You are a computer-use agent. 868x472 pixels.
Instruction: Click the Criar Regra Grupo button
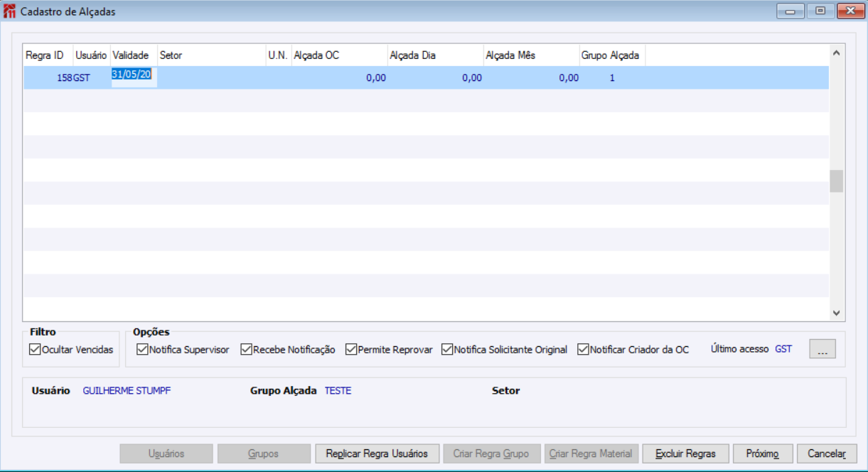click(491, 454)
